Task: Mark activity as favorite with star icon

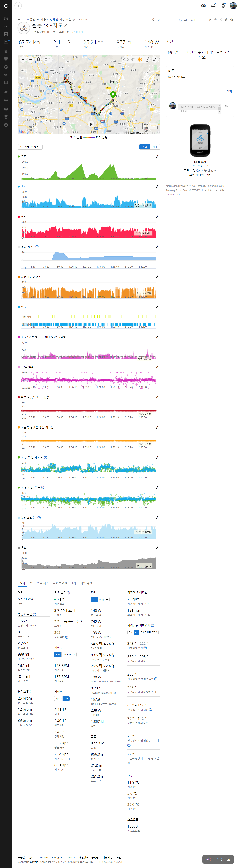Action: coord(215,20)
